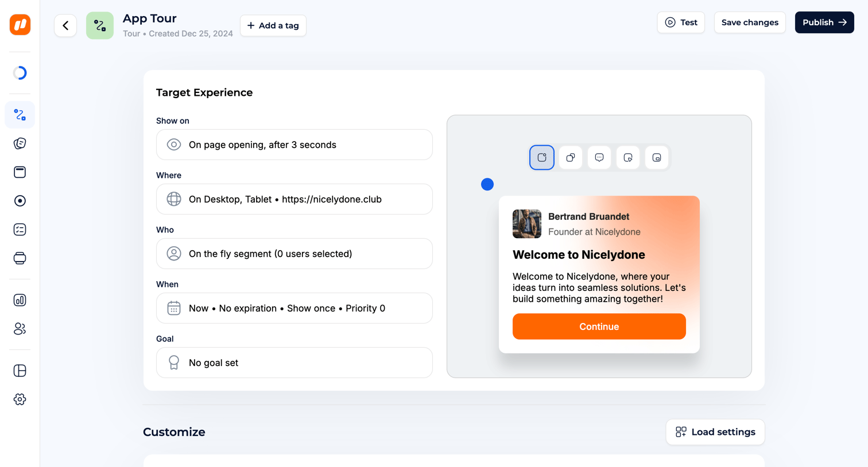The image size is (868, 467).
Task: Open the layout panel icon in sidebar
Action: point(20,371)
